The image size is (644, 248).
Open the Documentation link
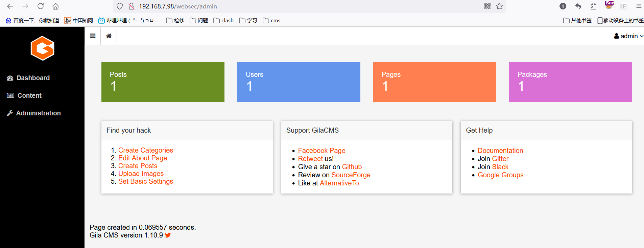click(500, 151)
